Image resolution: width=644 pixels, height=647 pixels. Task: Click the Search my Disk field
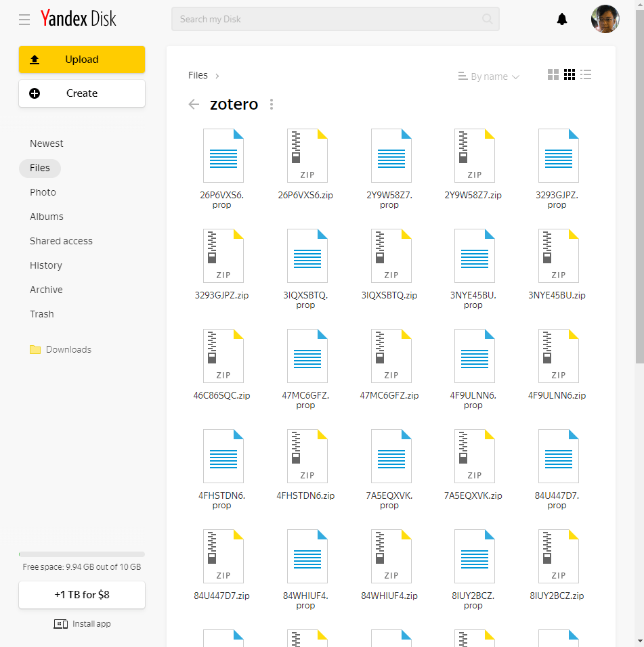pyautogui.click(x=325, y=19)
